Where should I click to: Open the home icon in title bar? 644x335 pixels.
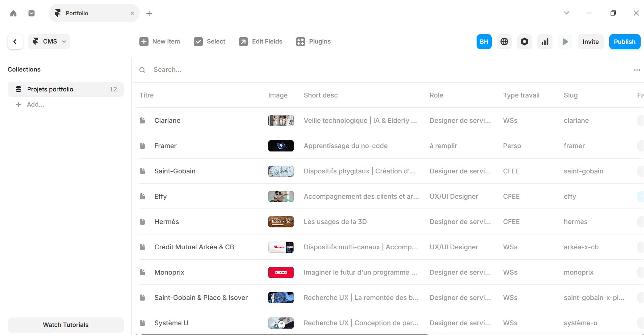pos(13,13)
